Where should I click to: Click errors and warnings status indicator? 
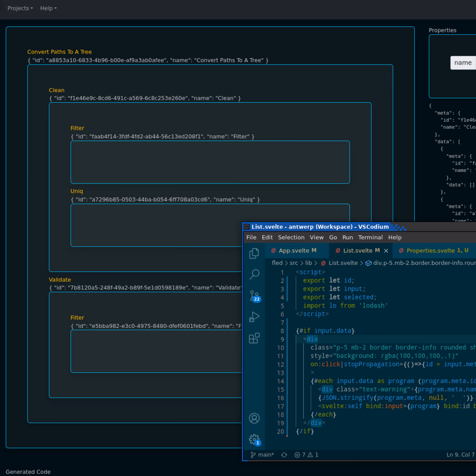306,455
